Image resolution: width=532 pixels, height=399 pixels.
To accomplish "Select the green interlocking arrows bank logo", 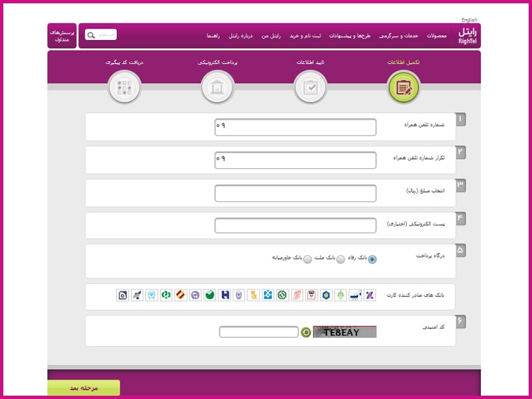I will 166,295.
